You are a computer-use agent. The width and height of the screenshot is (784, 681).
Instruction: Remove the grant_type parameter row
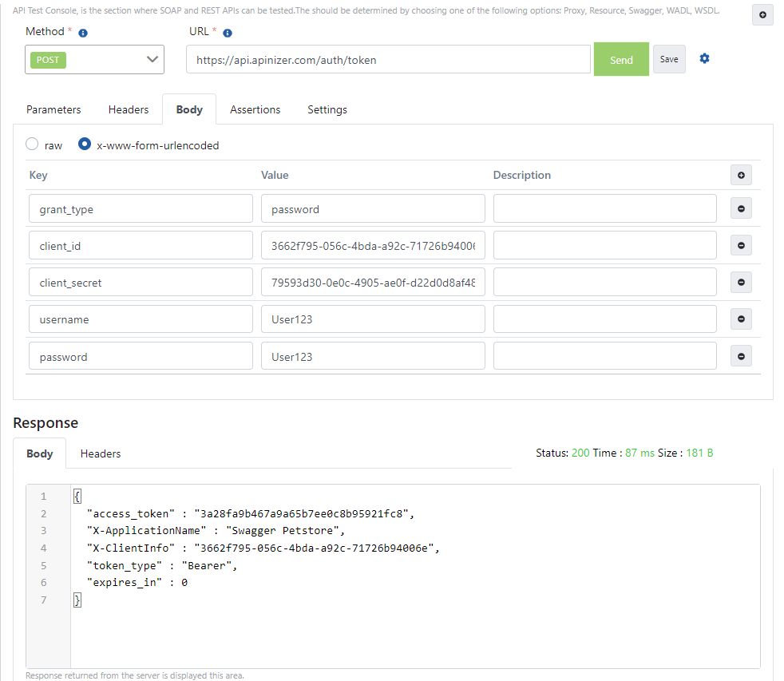click(741, 208)
